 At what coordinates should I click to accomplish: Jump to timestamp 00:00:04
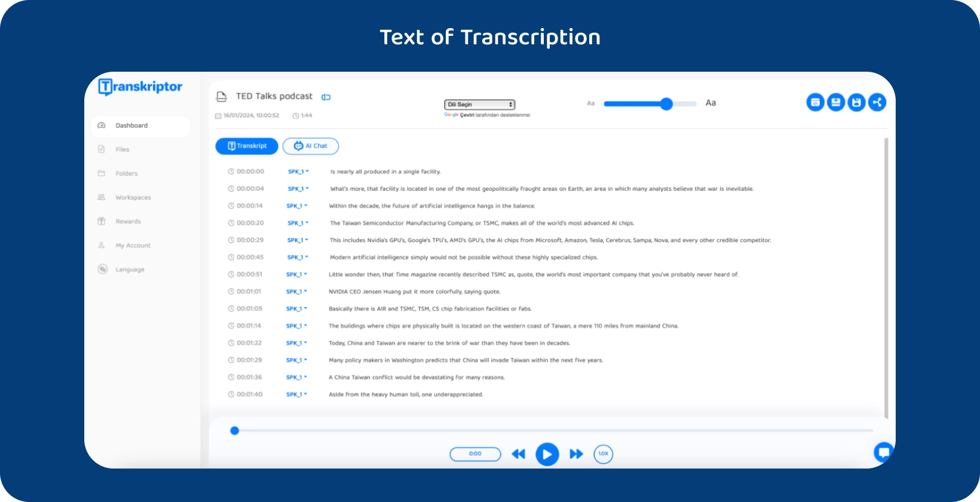pyautogui.click(x=250, y=189)
